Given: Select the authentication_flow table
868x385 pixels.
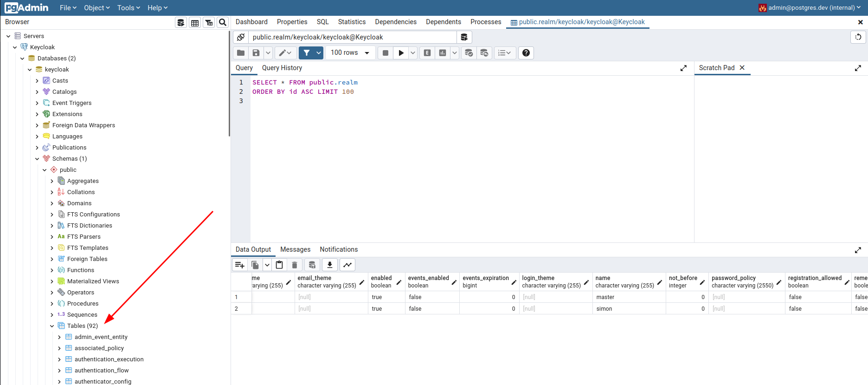Looking at the screenshot, I should coord(102,371).
